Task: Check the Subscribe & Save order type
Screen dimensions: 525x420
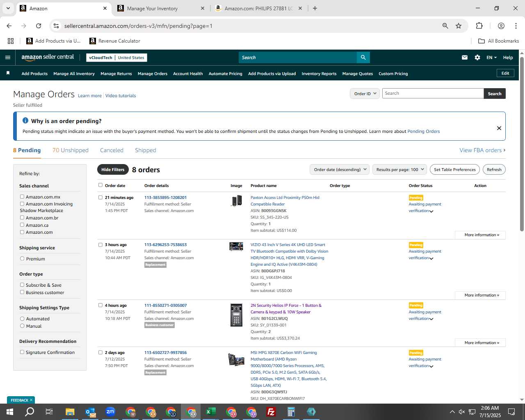Action: coord(22,285)
